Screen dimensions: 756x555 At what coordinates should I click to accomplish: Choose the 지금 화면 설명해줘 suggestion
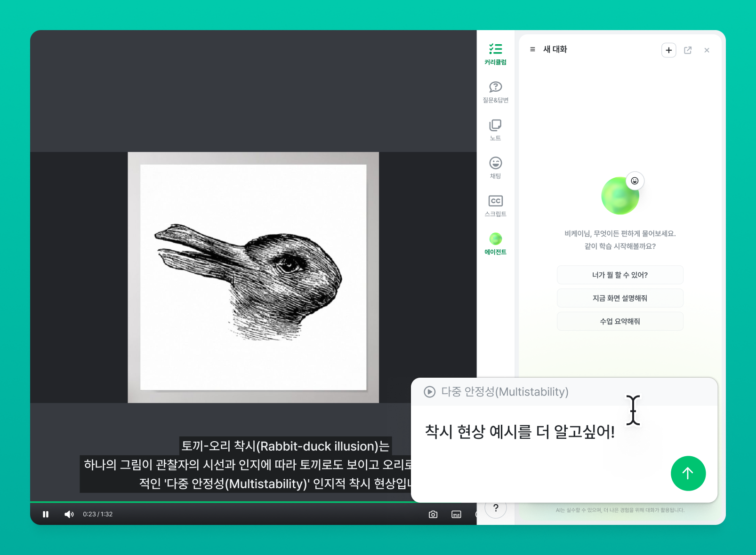(619, 298)
